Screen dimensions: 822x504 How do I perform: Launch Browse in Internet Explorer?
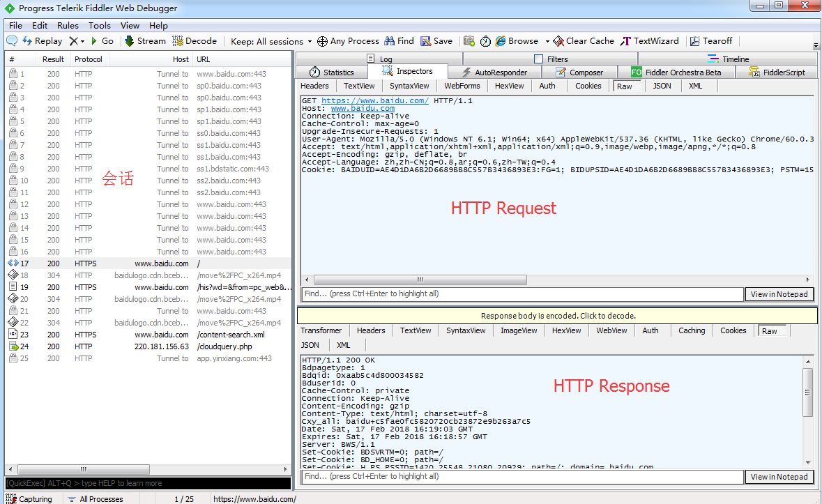click(x=517, y=41)
